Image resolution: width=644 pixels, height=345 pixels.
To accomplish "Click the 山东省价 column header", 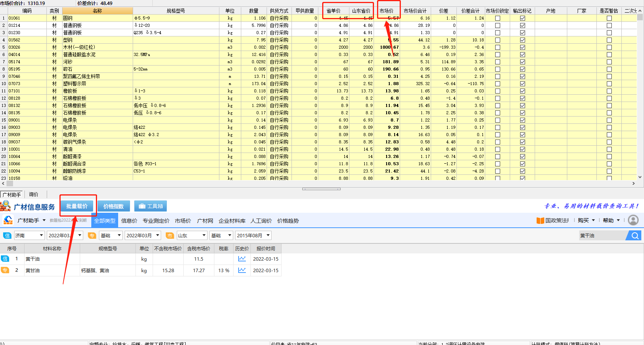I will (361, 11).
